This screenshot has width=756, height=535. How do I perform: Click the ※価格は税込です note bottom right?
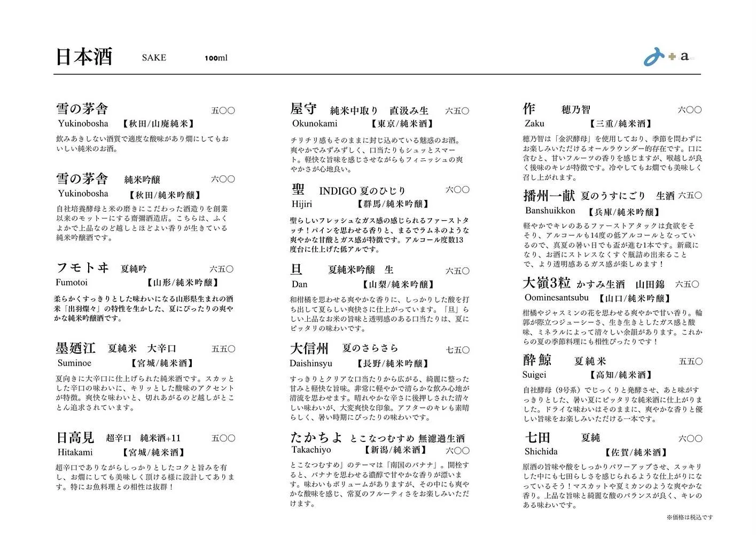click(689, 517)
